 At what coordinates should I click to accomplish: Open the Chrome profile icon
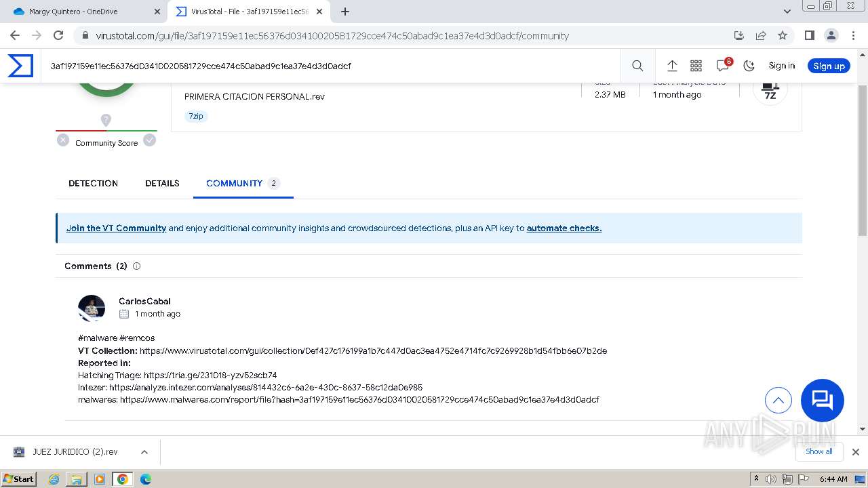pos(831,35)
